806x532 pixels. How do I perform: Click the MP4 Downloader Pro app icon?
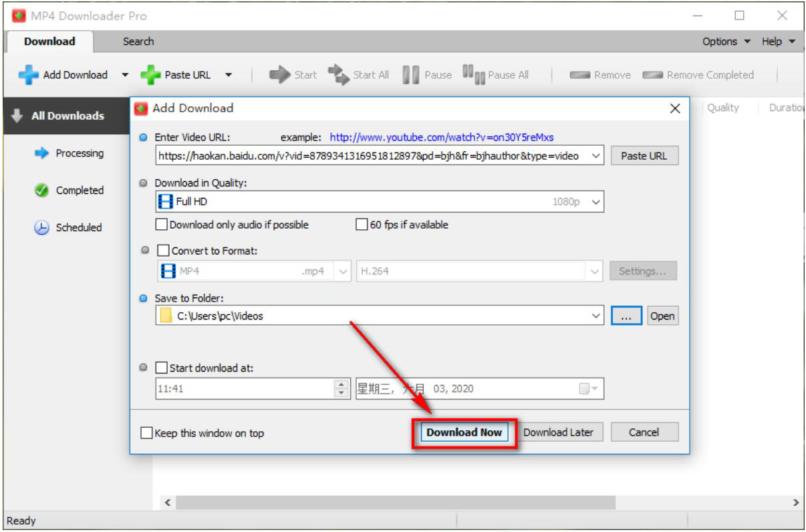[x=19, y=16]
